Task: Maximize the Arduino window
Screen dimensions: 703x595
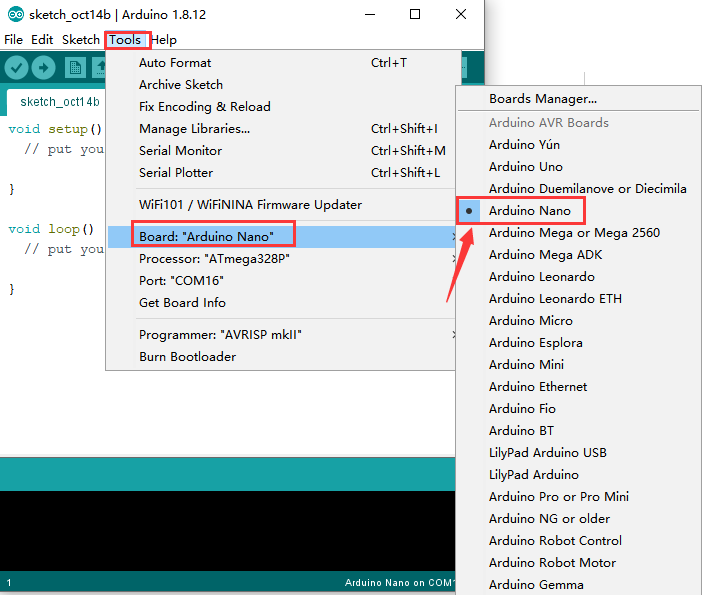Action: (415, 14)
